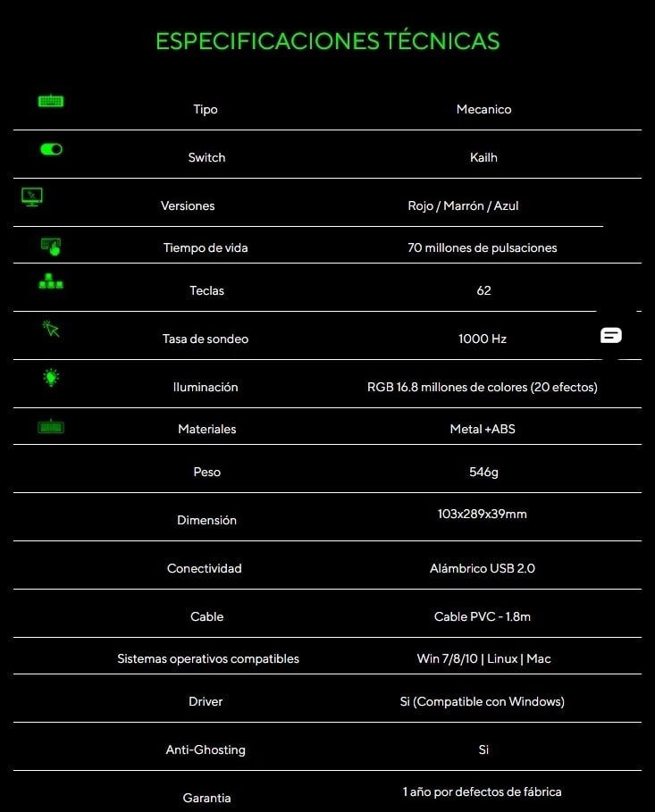Click the Garantia warranty value text
This screenshot has height=812, width=655.
483,791
